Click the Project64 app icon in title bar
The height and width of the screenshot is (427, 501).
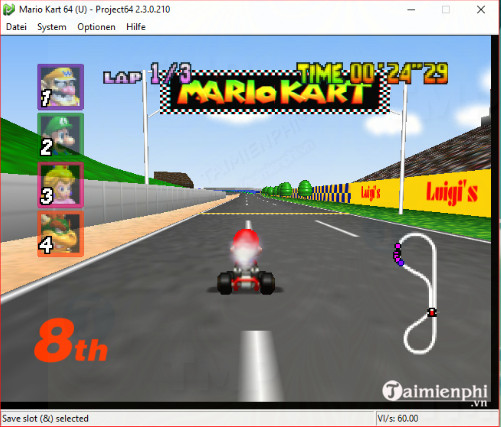click(x=9, y=9)
